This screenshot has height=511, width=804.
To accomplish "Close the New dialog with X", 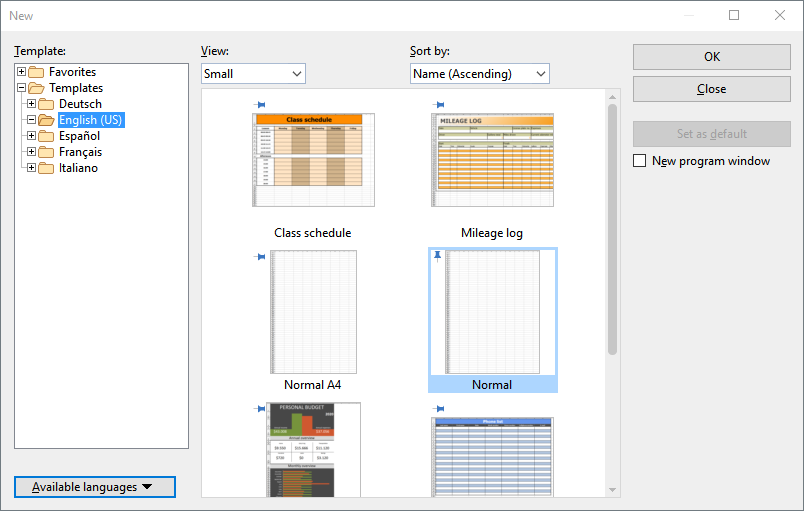I will pos(780,15).
